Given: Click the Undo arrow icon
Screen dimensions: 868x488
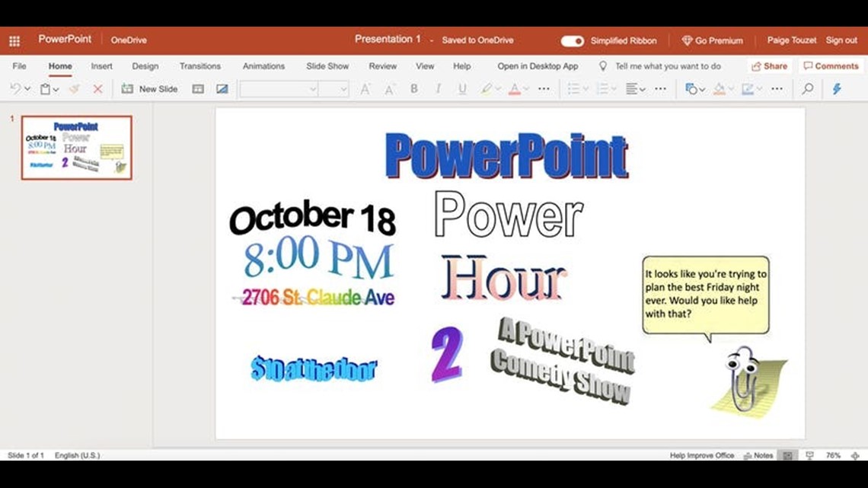Looking at the screenshot, I should tap(15, 88).
